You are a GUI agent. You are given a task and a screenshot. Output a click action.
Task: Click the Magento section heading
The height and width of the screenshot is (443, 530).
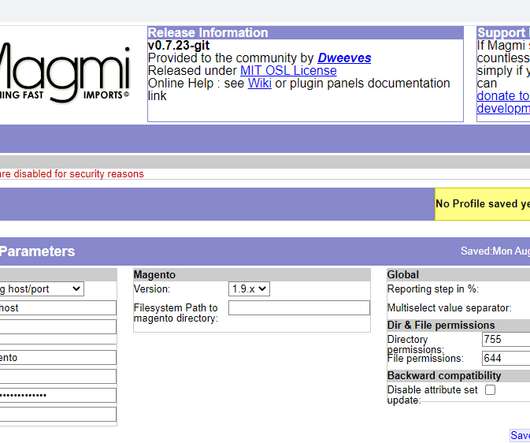(x=154, y=274)
